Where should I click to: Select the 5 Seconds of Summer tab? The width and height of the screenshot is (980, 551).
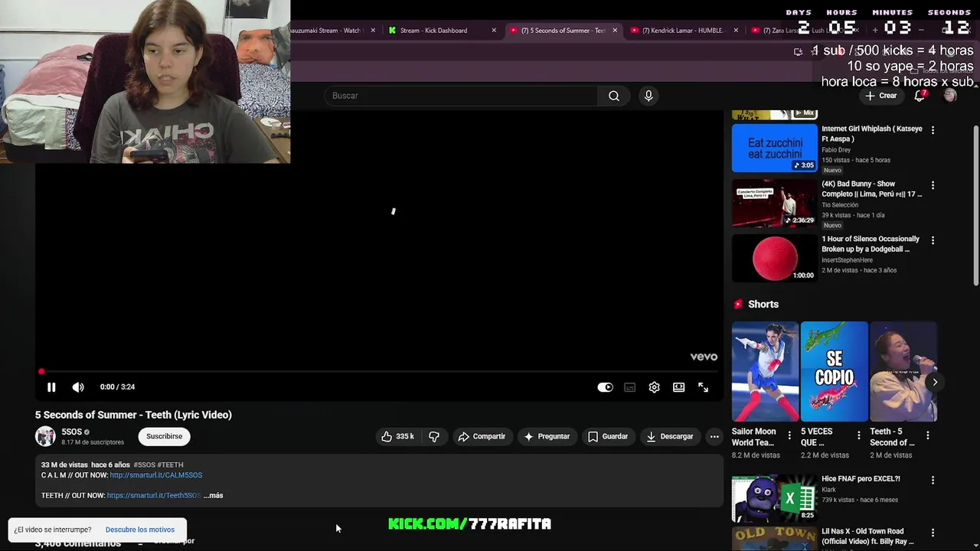[x=563, y=31]
